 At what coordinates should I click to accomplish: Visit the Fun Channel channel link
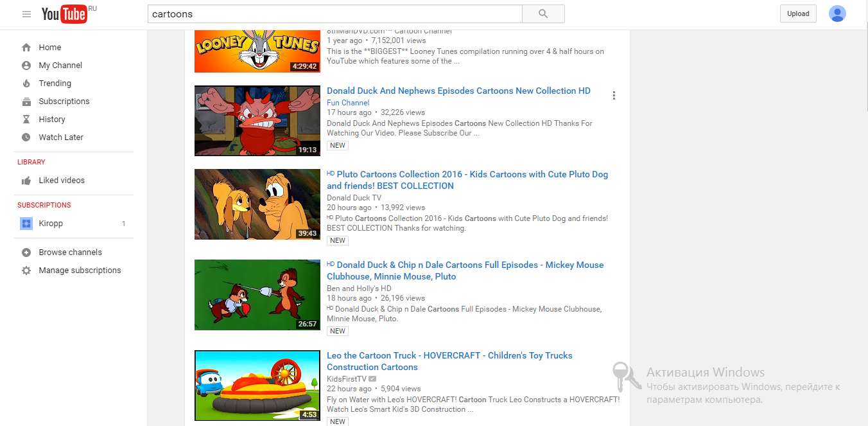[348, 103]
